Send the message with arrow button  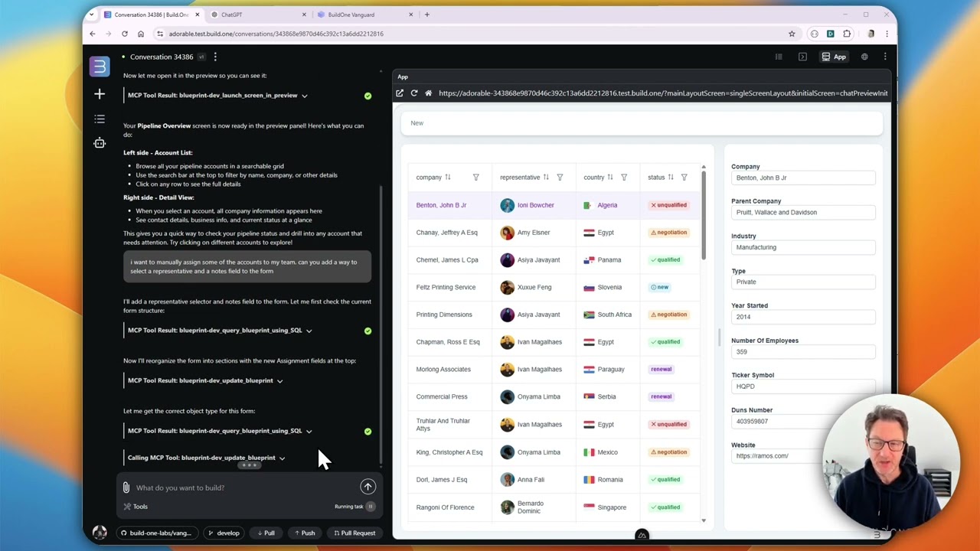(367, 487)
